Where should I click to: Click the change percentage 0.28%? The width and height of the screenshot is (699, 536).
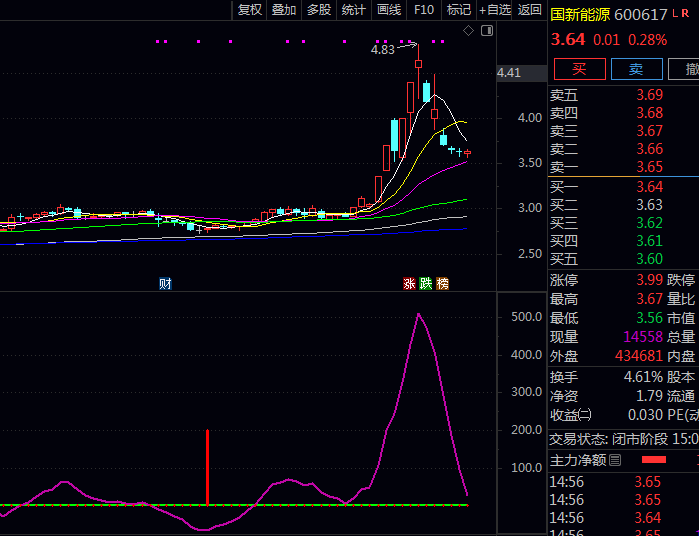(647, 40)
